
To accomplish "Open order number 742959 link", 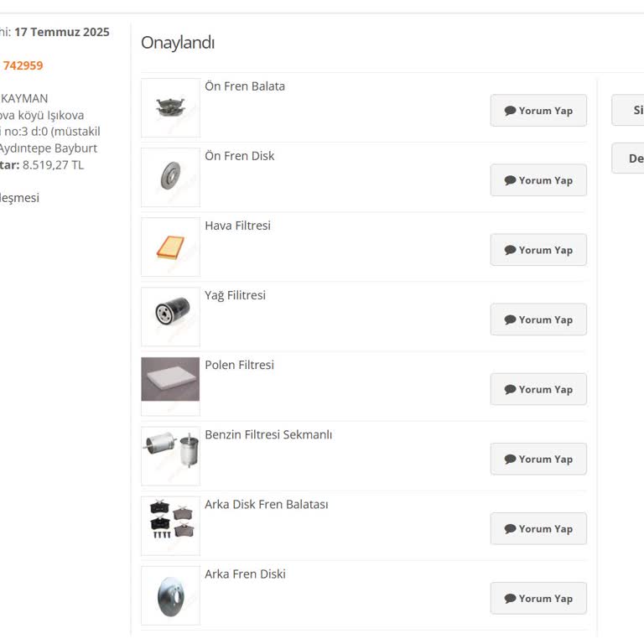I will (23, 65).
